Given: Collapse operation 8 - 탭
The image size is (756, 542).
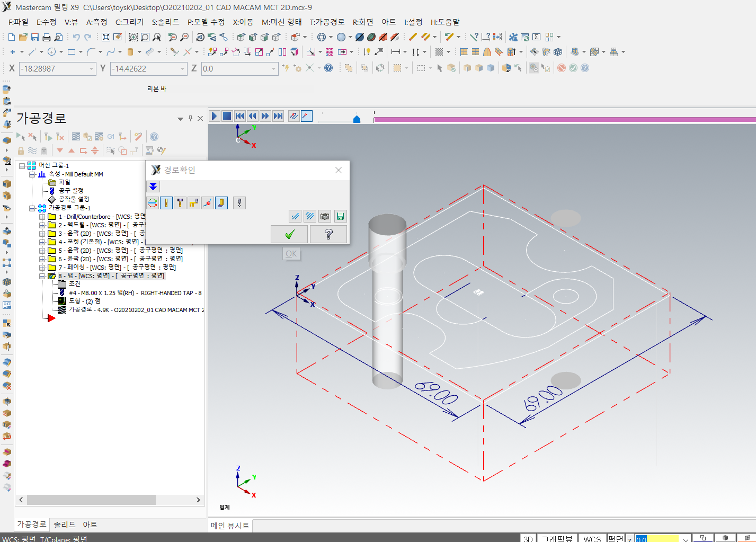Looking at the screenshot, I should [x=42, y=276].
